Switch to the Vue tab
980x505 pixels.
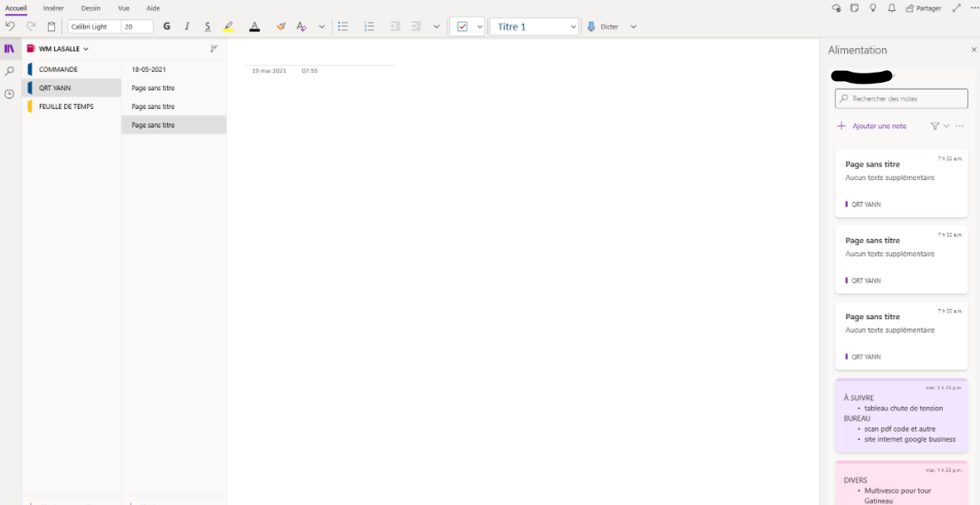tap(124, 8)
